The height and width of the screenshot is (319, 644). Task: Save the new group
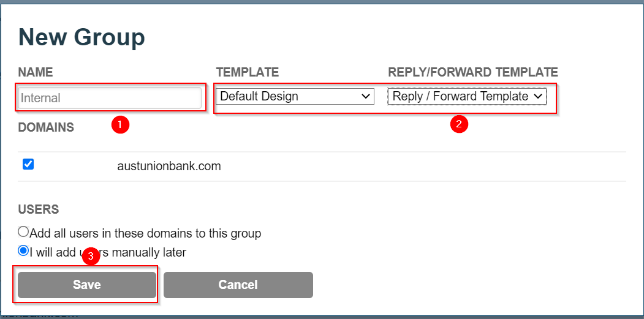(86, 285)
